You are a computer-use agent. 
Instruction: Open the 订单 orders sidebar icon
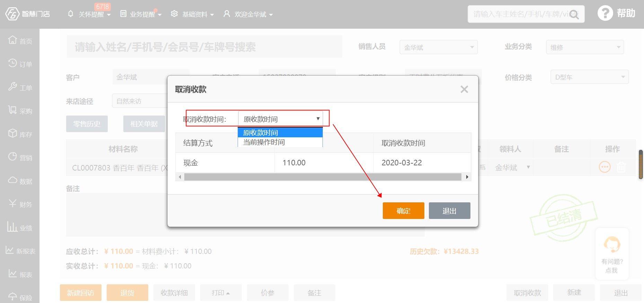[12, 63]
